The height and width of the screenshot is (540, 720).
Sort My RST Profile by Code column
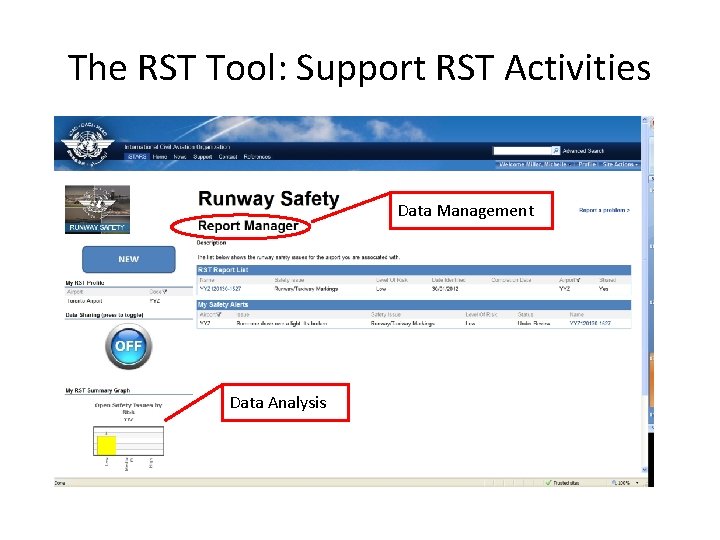(x=158, y=292)
